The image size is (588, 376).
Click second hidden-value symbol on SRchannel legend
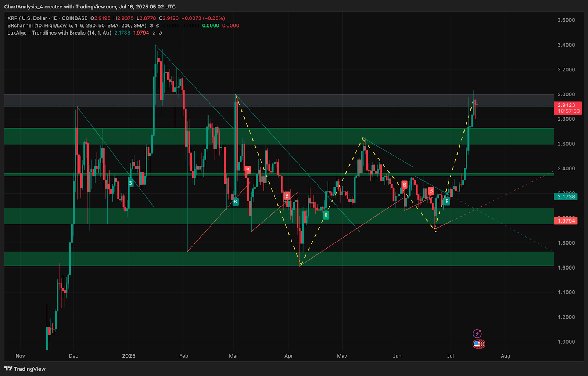tap(158, 26)
